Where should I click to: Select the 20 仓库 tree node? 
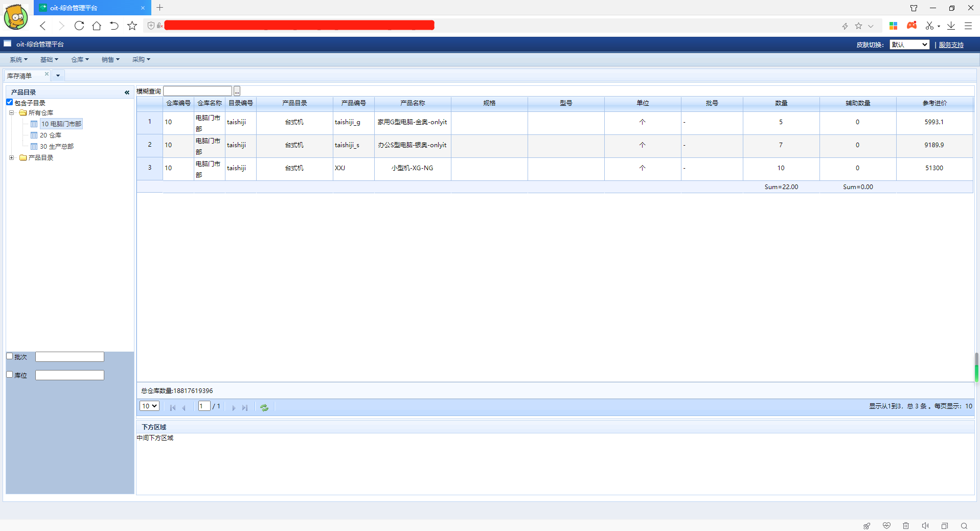coord(51,135)
